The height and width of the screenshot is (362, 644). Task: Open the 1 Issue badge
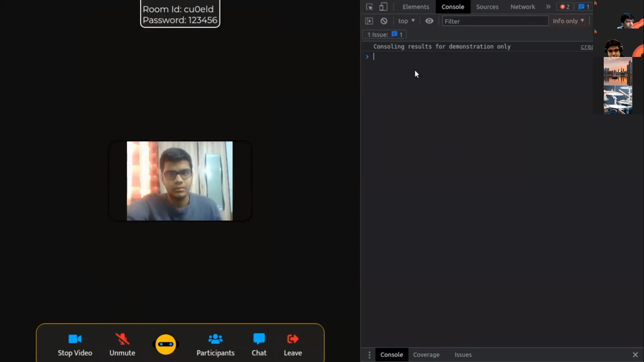point(385,35)
